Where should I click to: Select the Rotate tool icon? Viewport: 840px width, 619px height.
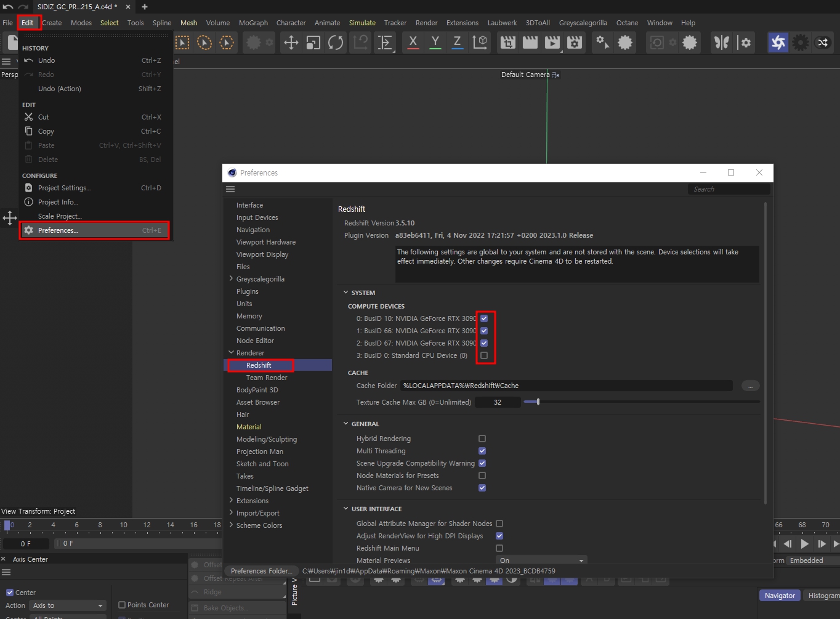[336, 42]
